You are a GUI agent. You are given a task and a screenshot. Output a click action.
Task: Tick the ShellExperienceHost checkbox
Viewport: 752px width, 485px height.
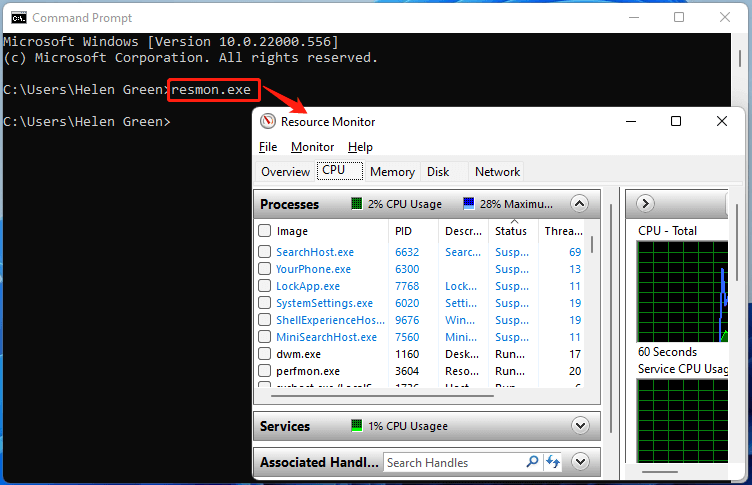coord(264,319)
